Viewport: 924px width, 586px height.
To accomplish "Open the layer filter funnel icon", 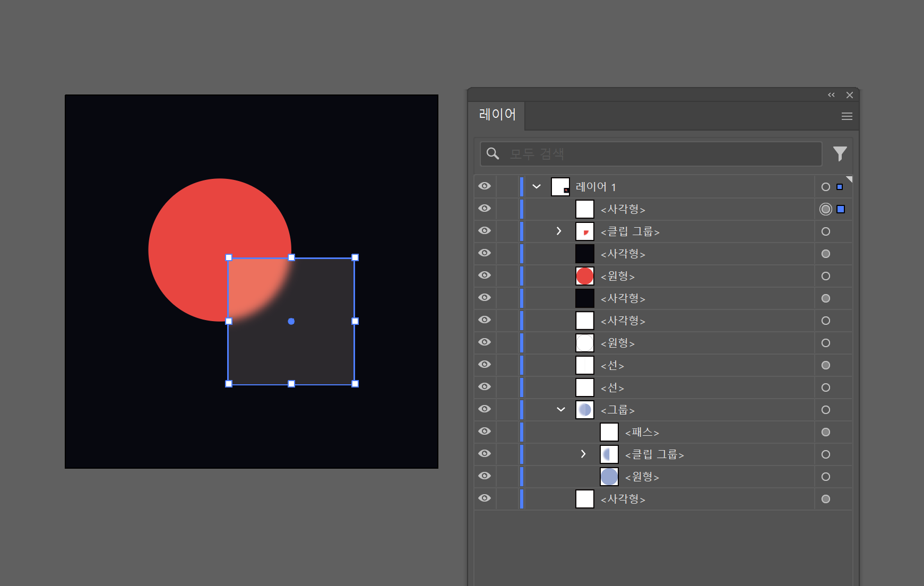I will 840,154.
